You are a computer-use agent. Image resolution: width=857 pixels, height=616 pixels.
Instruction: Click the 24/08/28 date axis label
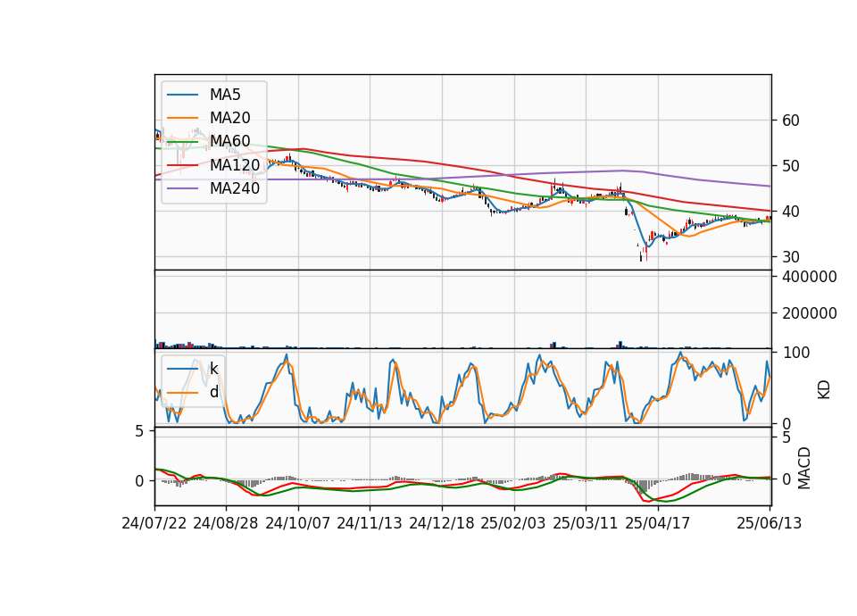coord(226,523)
